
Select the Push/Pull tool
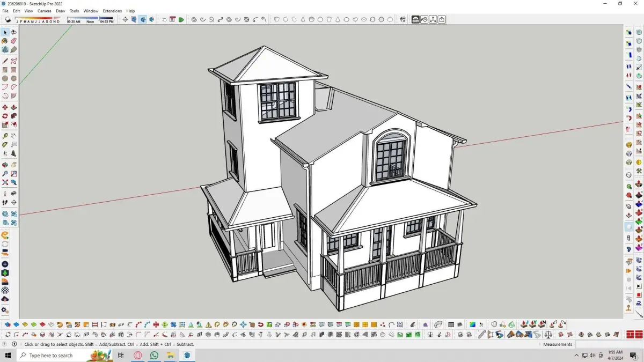13,107
